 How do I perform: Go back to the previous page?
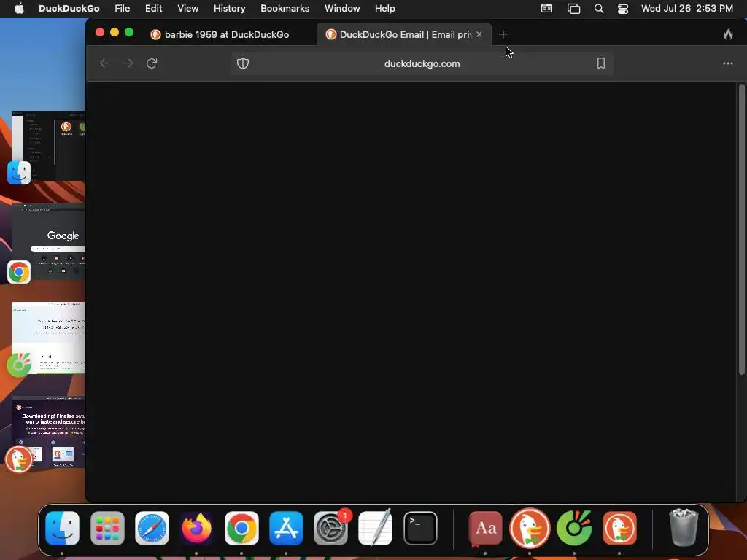tap(105, 63)
